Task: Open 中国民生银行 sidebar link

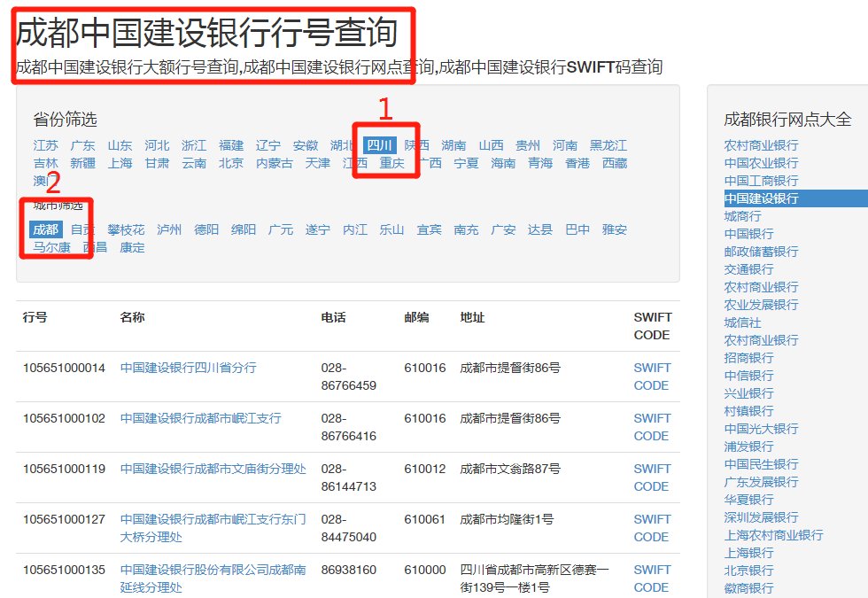Action: click(x=761, y=464)
